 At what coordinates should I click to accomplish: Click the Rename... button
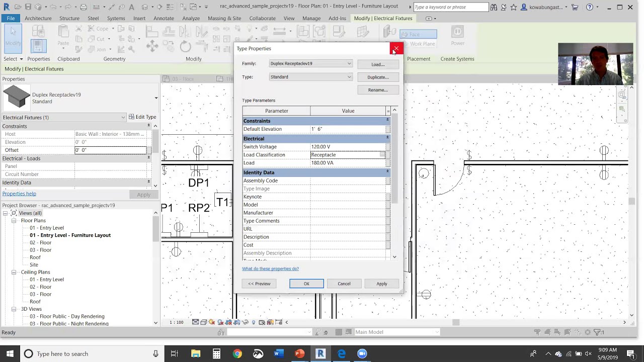tap(378, 90)
